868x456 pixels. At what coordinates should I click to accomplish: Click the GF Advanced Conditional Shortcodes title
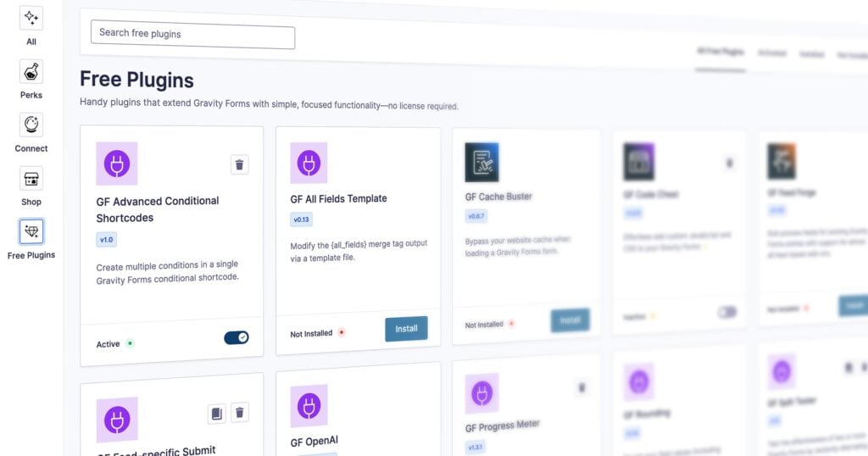(158, 209)
